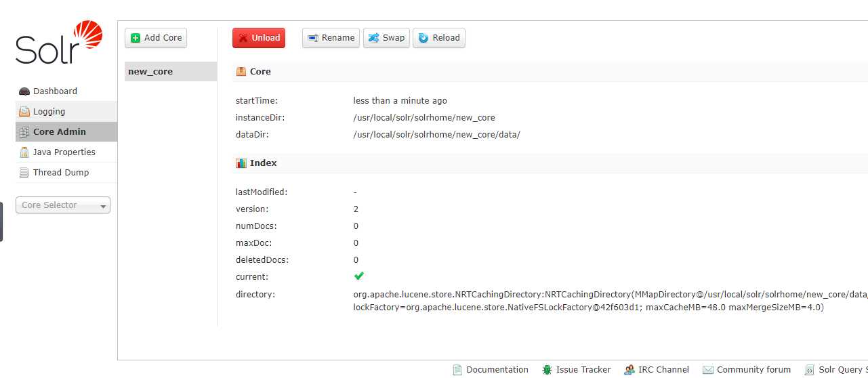Image resolution: width=868 pixels, height=378 pixels.
Task: Click the lockFactory line in directory value
Action: (x=588, y=308)
